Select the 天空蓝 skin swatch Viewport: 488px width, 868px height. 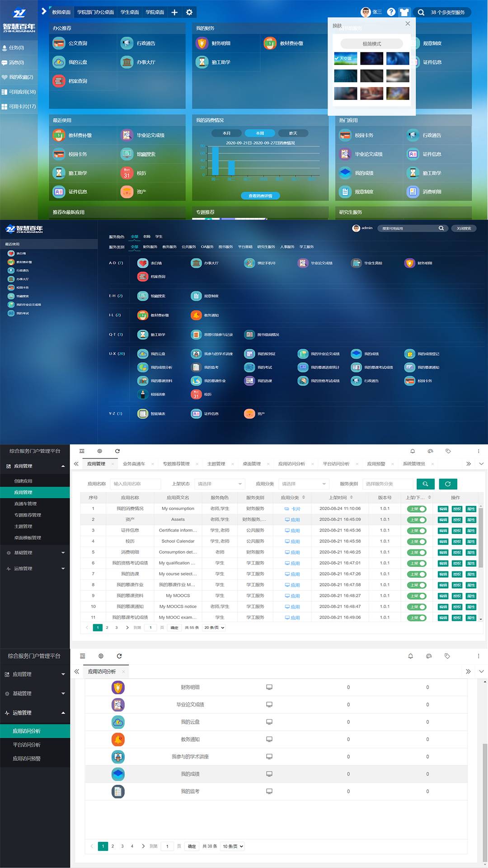346,58
